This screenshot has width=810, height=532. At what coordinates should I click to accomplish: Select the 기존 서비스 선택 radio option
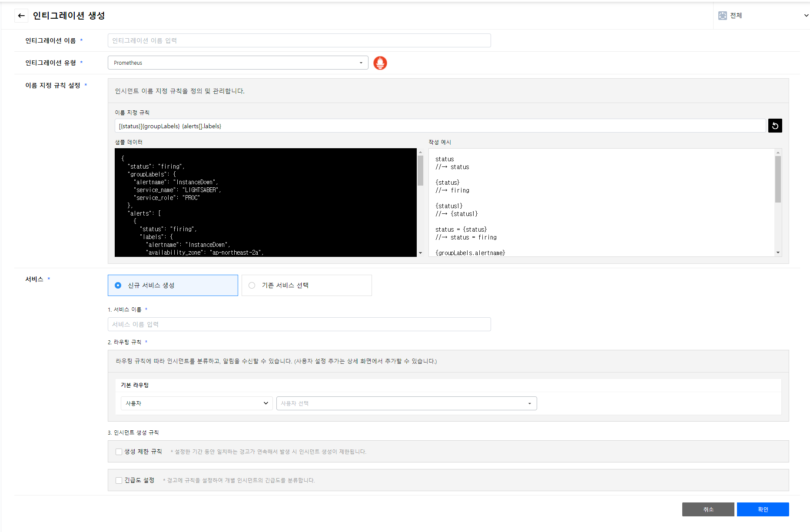(x=252, y=286)
